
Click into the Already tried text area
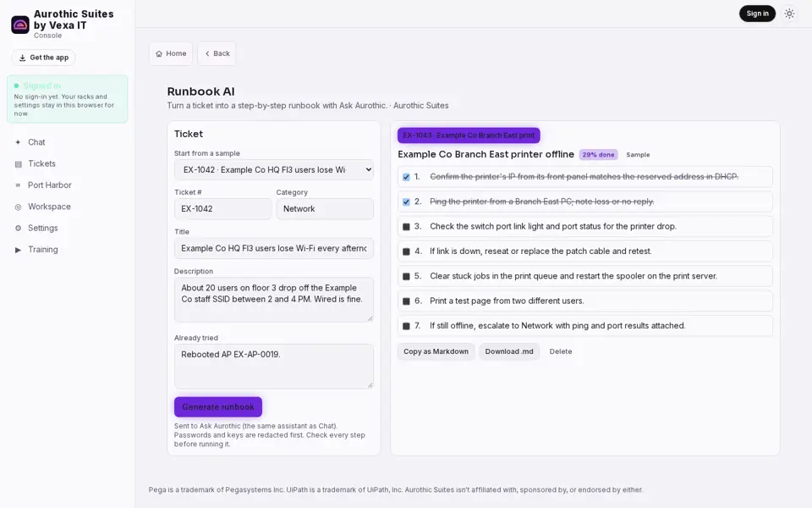[273, 366]
